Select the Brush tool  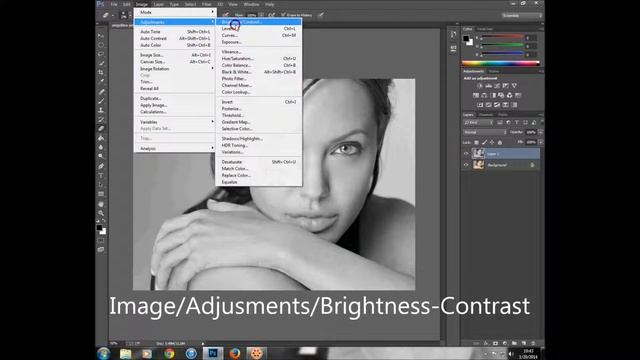click(x=101, y=101)
